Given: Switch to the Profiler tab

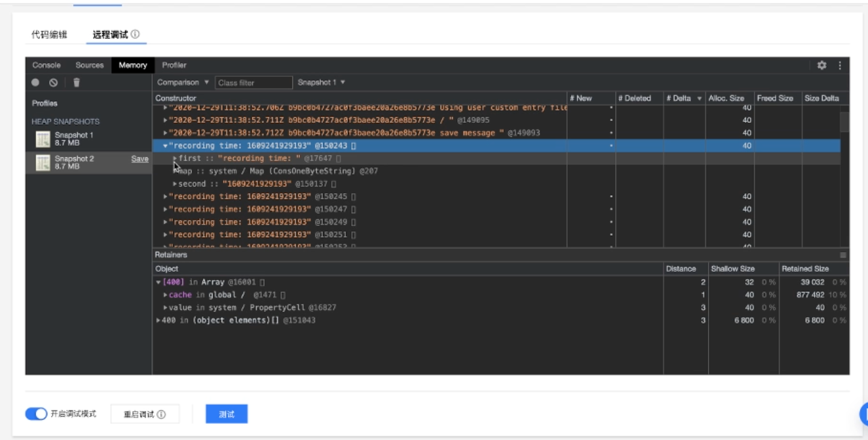Looking at the screenshot, I should click(x=174, y=65).
